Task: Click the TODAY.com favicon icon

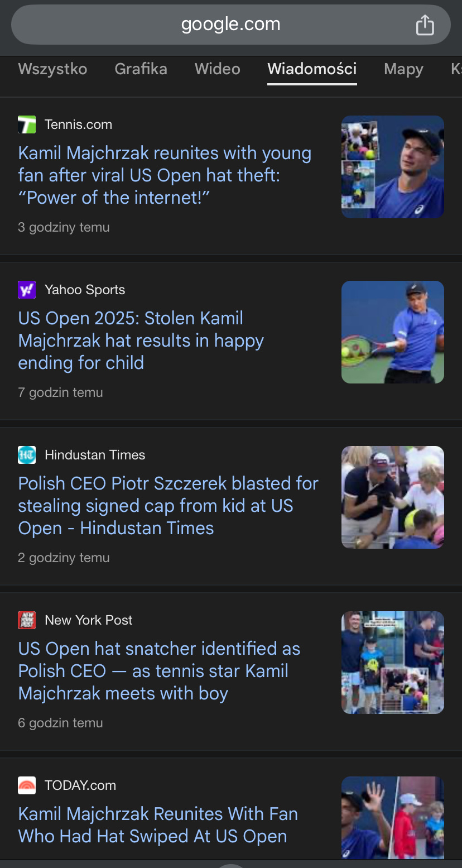Action: 27,785
